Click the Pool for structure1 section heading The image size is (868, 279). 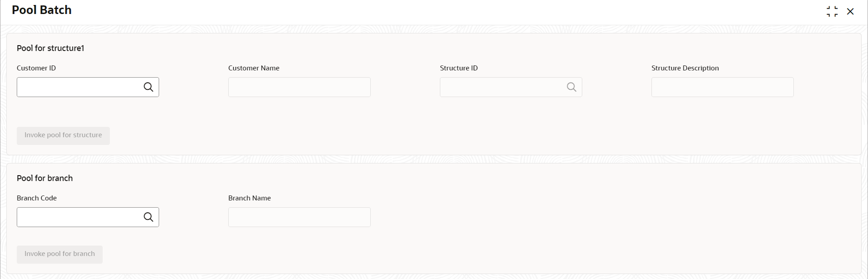point(51,48)
